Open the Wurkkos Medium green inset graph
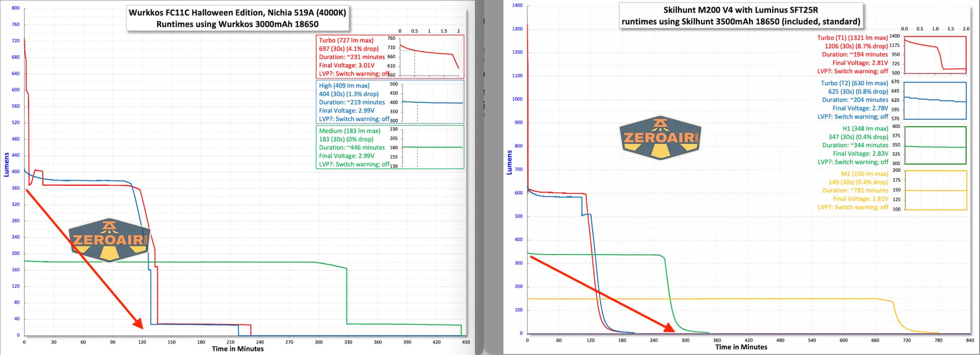The height and width of the screenshot is (355, 980). (433, 147)
